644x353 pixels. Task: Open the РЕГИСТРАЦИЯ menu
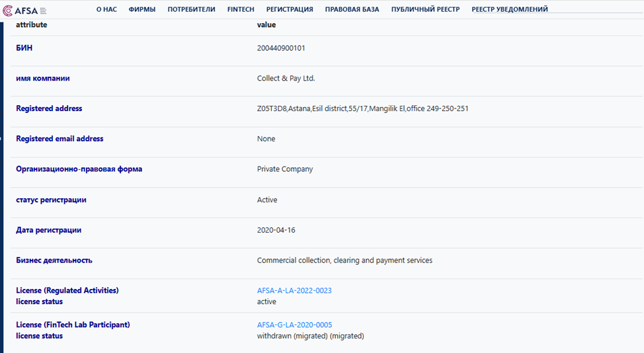point(290,9)
